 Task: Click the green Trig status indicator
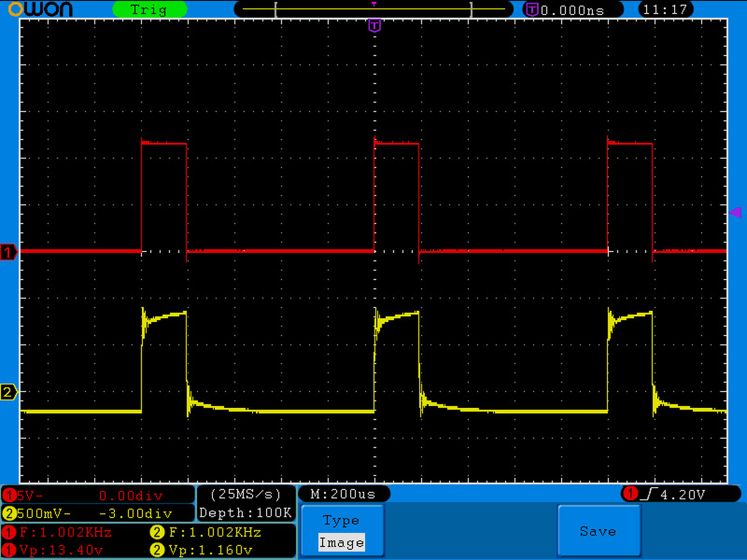(149, 9)
